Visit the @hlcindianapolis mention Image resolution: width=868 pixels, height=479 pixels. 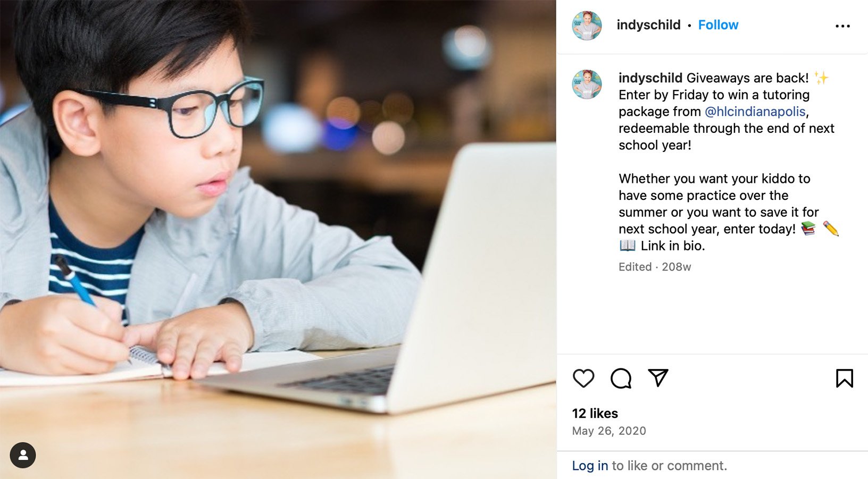point(755,112)
